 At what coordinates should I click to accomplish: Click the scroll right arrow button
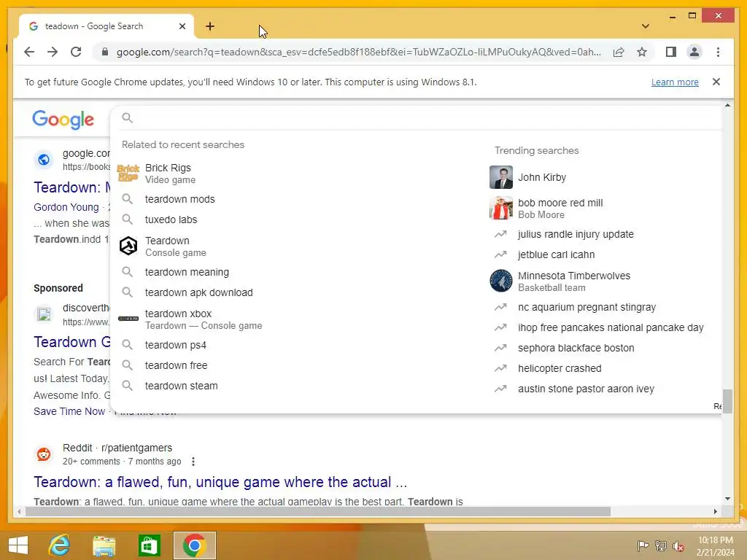tap(715, 511)
